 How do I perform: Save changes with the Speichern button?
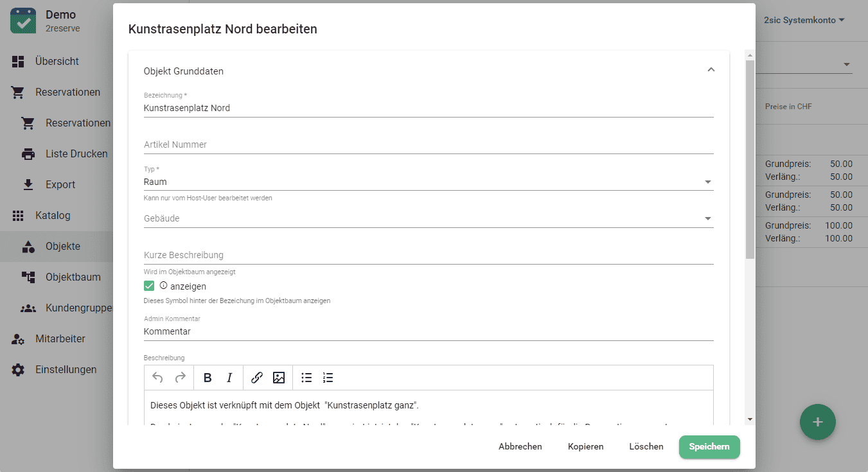click(709, 446)
